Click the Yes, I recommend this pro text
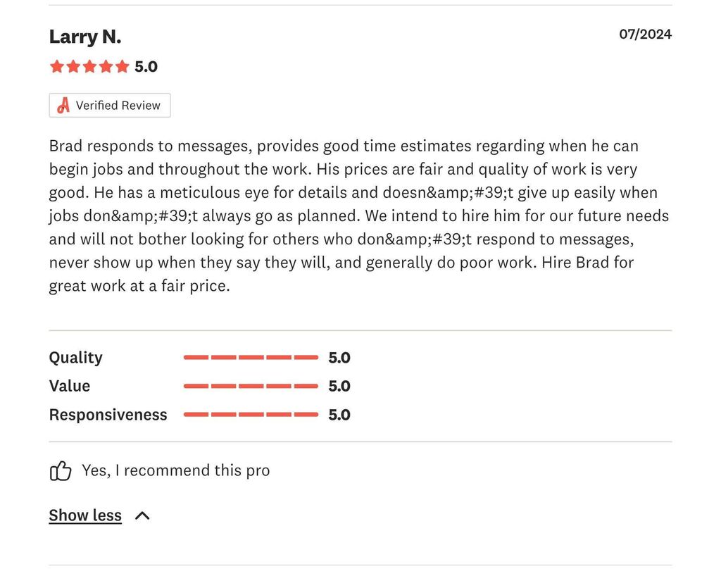This screenshot has height=588, width=721. [x=175, y=470]
